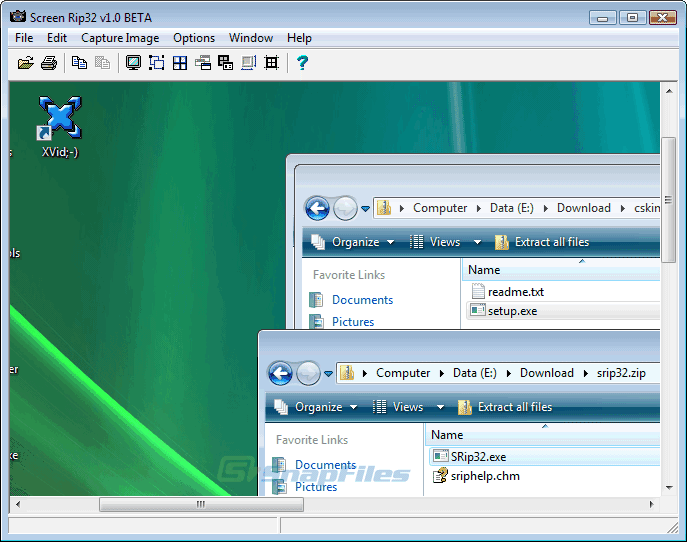This screenshot has height=542, width=687.
Task: Click the scroll up arrow
Action: 669,91
